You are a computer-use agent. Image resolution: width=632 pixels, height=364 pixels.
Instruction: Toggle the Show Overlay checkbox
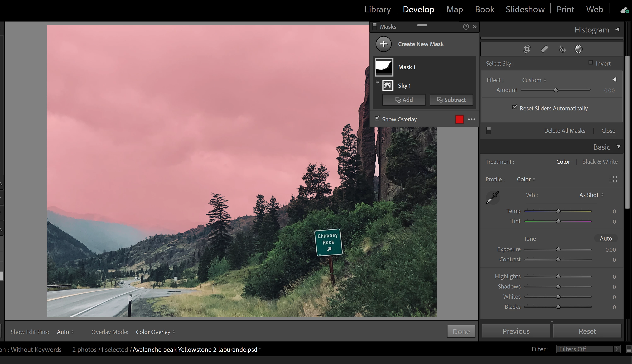(377, 118)
